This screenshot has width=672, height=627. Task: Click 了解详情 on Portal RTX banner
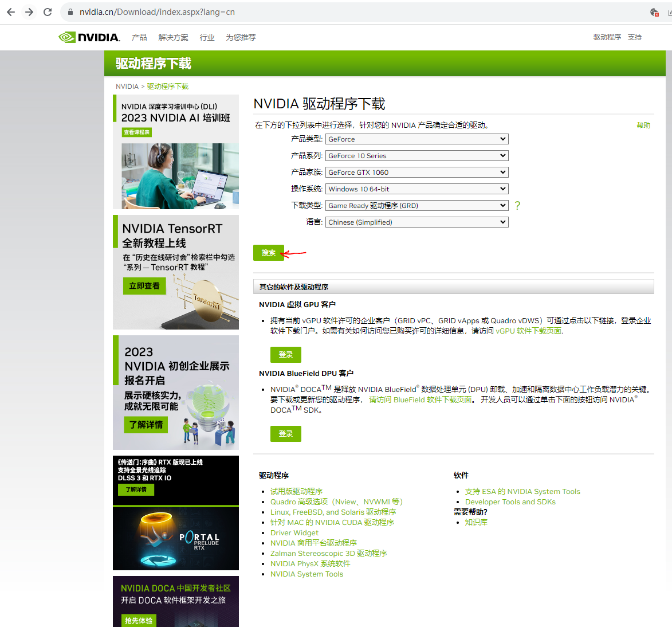[x=136, y=489]
